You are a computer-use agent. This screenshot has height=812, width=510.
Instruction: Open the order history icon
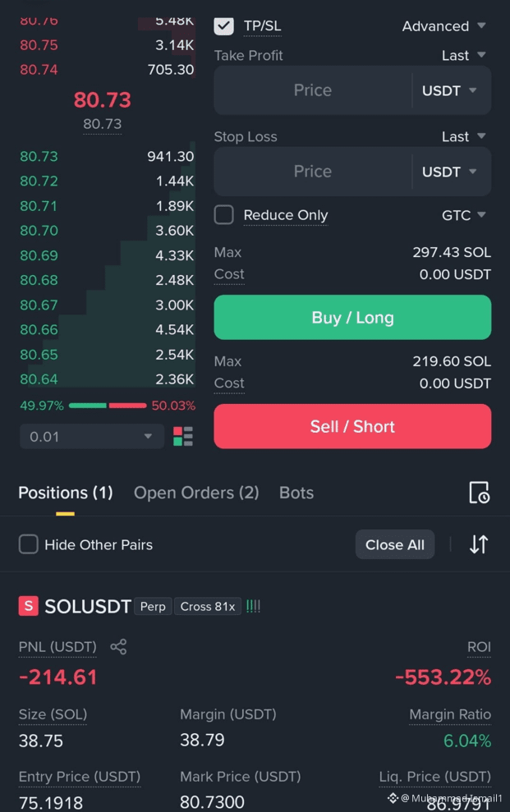(479, 493)
